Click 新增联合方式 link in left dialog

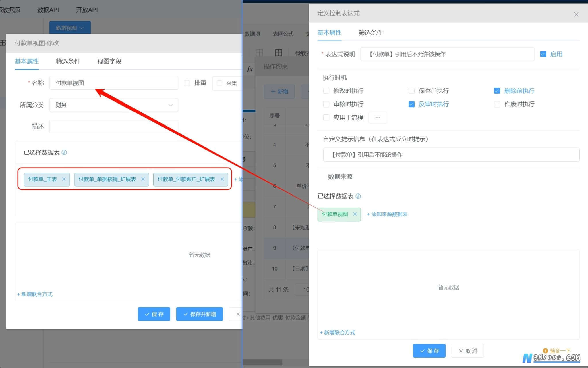[35, 294]
